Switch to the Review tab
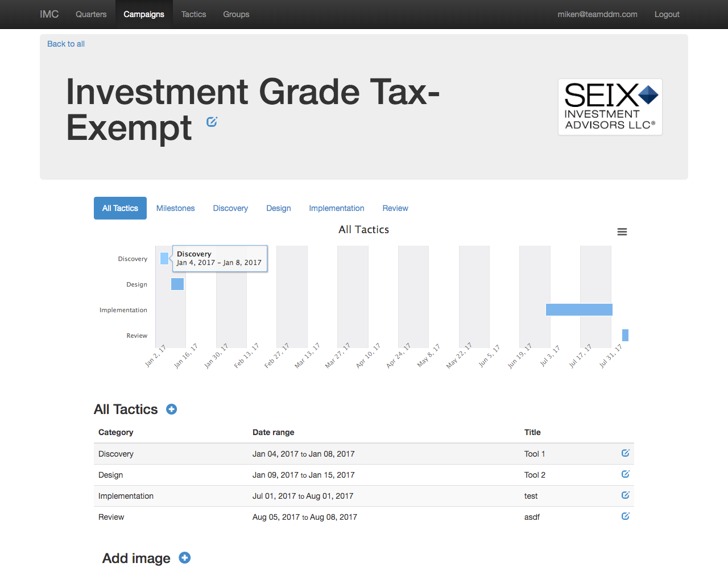728x571 pixels. pos(395,208)
